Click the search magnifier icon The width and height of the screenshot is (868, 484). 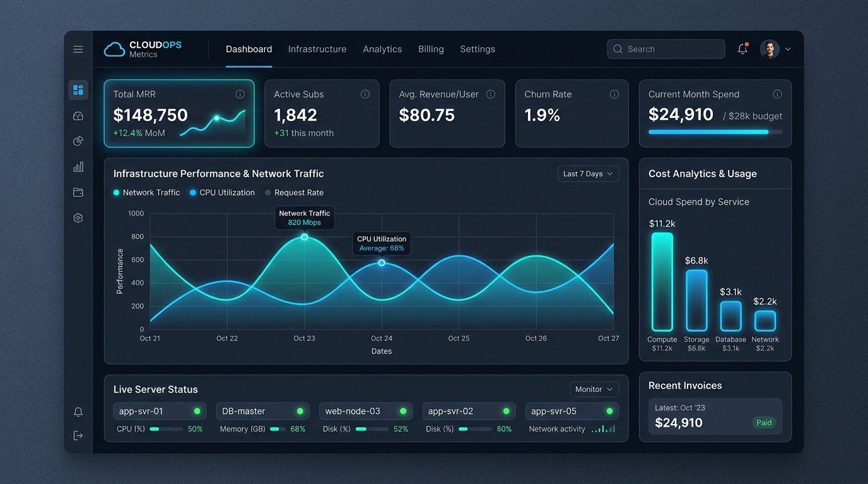(x=618, y=49)
